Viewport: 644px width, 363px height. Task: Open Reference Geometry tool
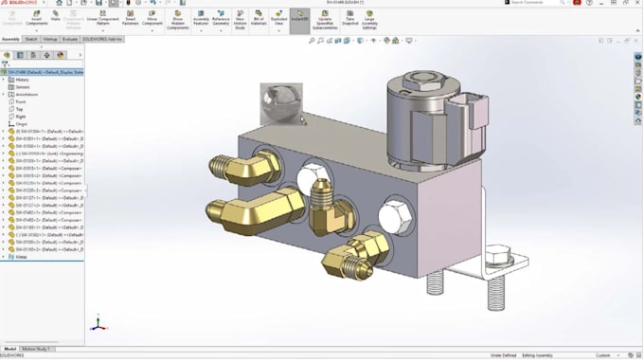click(221, 18)
